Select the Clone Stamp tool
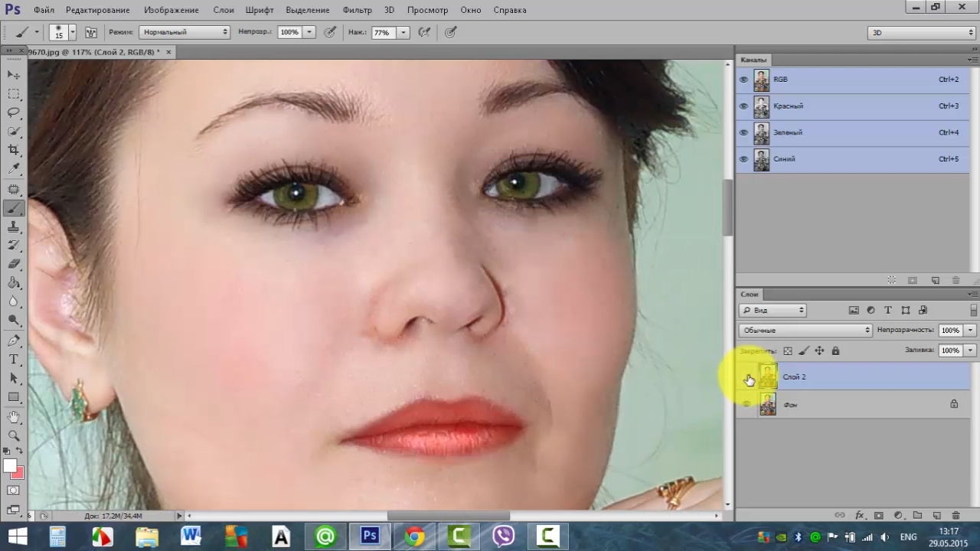Image resolution: width=980 pixels, height=551 pixels. coord(14,227)
